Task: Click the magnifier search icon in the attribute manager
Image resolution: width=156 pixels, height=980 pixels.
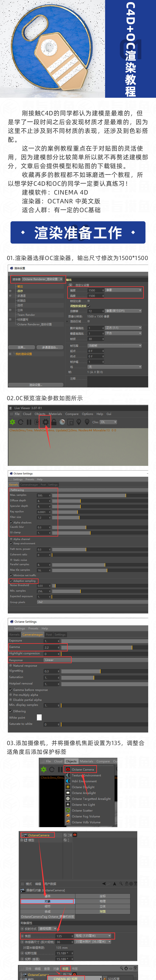Action: click(121, 884)
